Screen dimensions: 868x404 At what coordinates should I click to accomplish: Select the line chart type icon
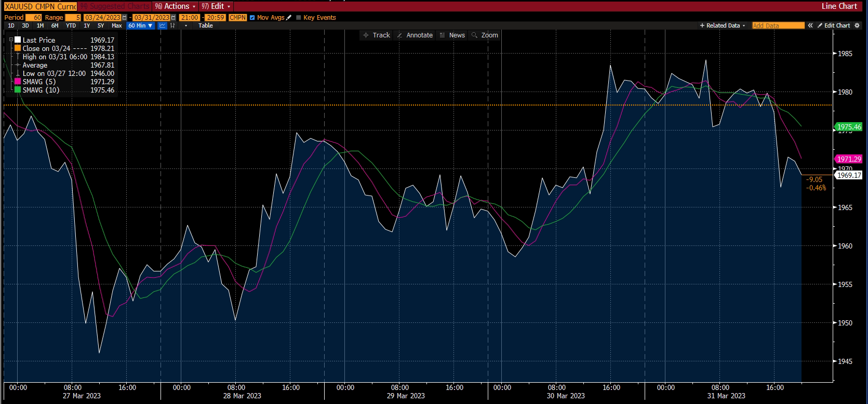pyautogui.click(x=163, y=25)
